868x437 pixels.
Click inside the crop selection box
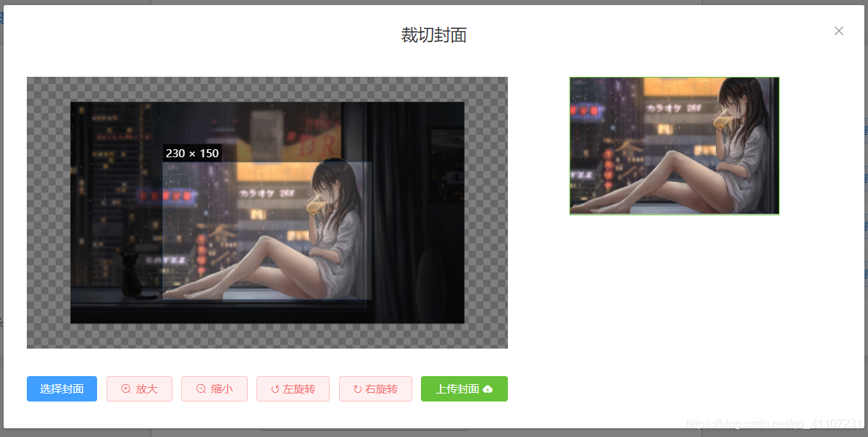pyautogui.click(x=267, y=231)
